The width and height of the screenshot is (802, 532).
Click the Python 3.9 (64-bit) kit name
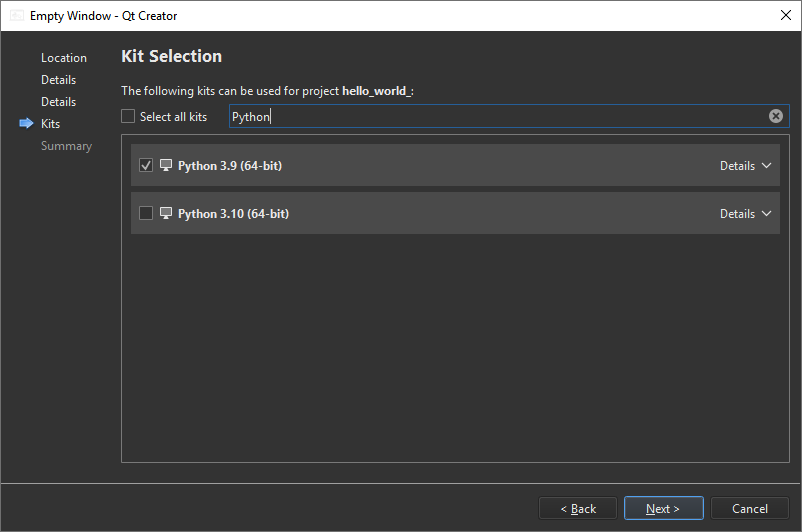coord(230,166)
